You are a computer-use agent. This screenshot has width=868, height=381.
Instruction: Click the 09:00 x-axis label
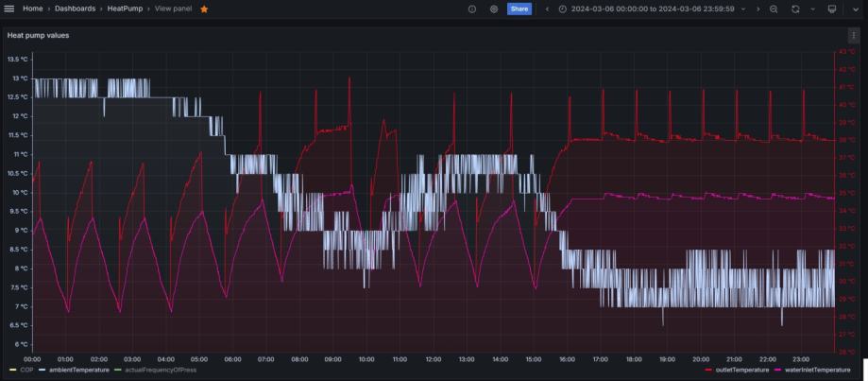332,359
